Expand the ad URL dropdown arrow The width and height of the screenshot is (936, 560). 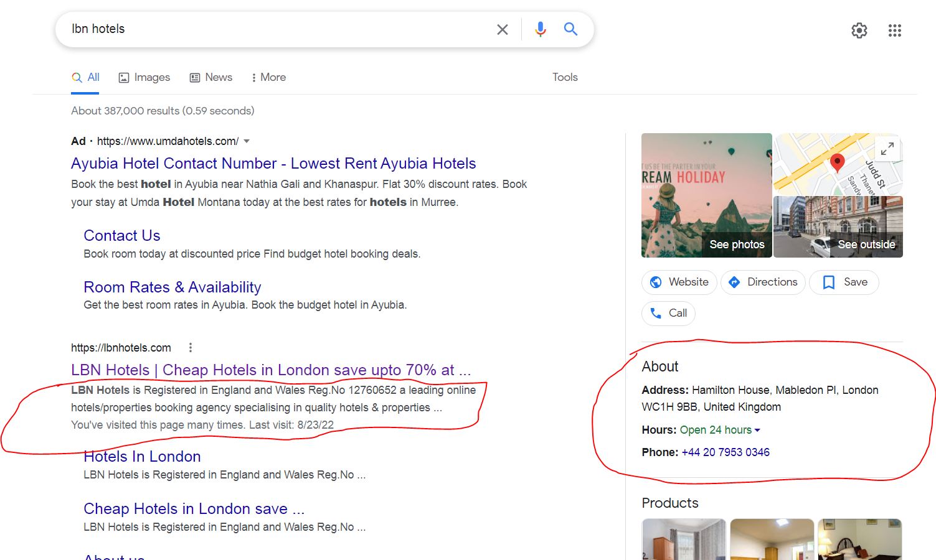247,141
